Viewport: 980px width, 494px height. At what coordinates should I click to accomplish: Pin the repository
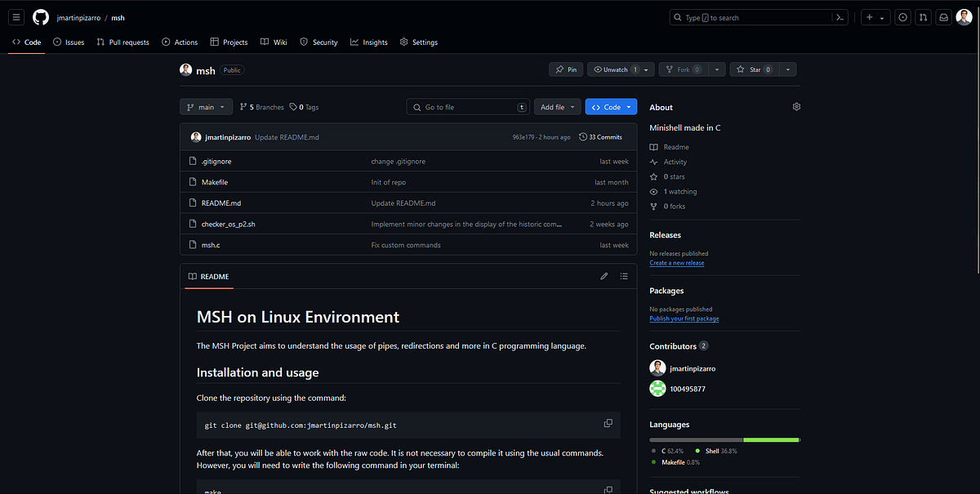coord(566,69)
